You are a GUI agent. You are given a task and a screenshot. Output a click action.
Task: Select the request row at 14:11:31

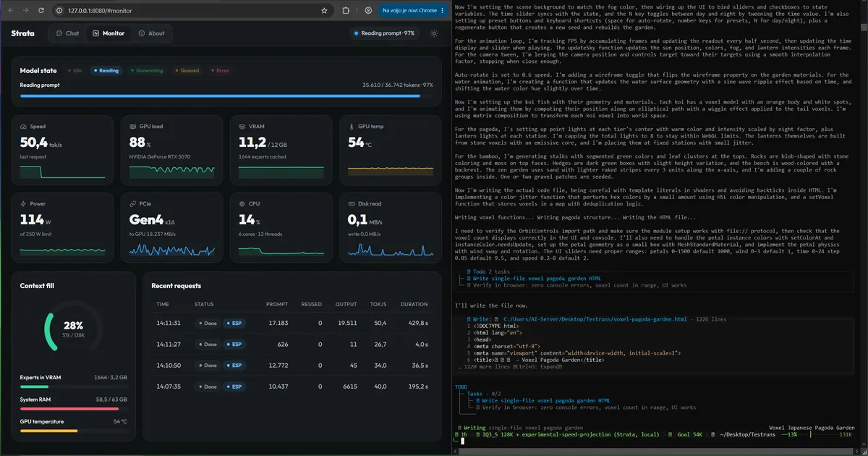click(x=292, y=323)
